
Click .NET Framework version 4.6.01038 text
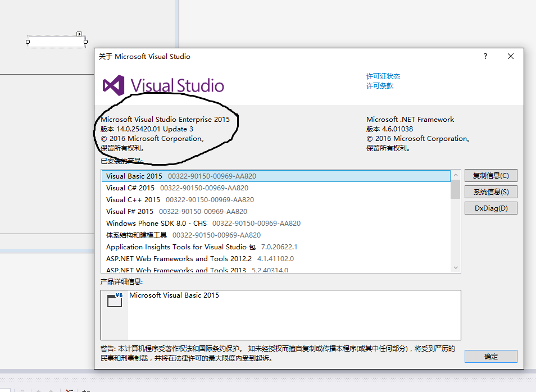pos(390,129)
